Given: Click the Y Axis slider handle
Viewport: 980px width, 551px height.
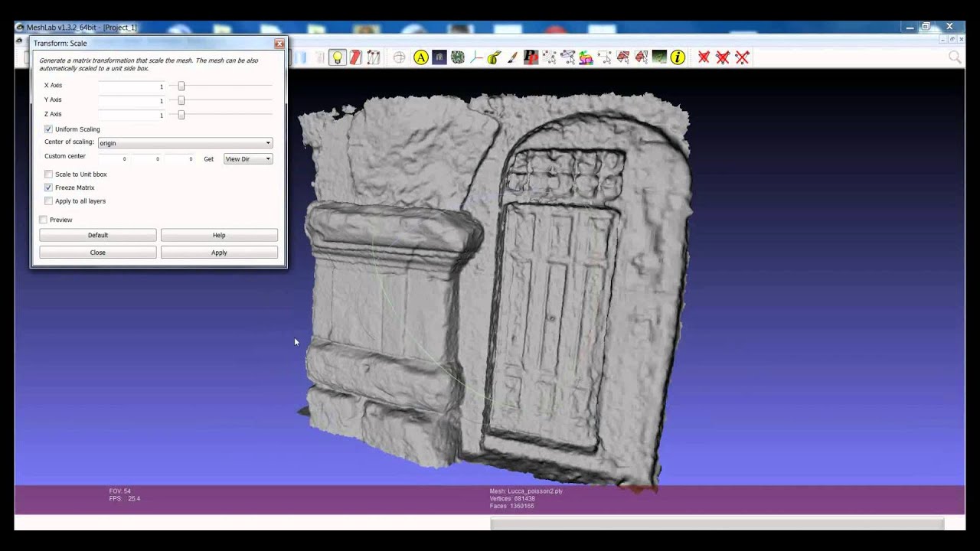Looking at the screenshot, I should [181, 100].
